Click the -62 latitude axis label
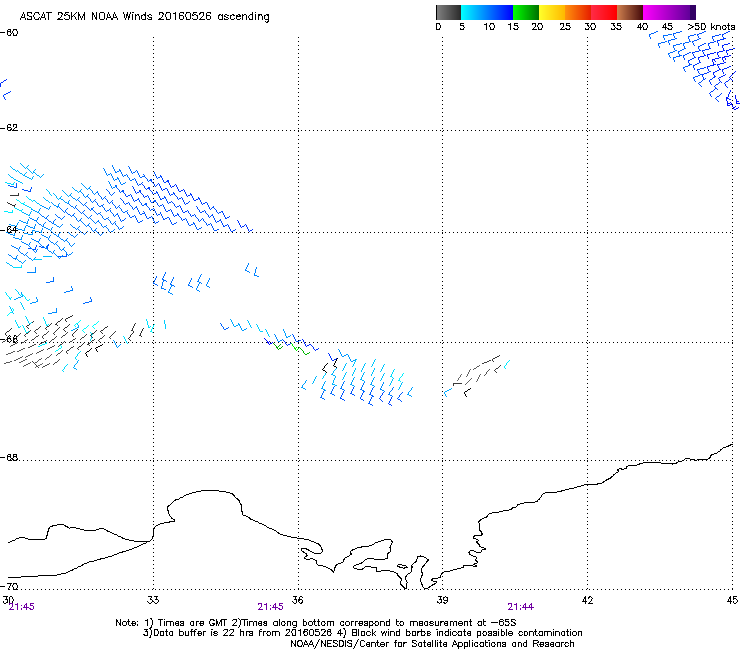740x650 pixels. pos(9,128)
